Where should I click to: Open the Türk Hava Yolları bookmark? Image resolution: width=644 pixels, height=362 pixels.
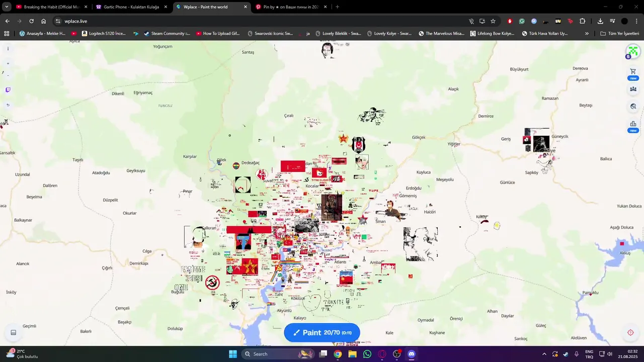[545, 34]
